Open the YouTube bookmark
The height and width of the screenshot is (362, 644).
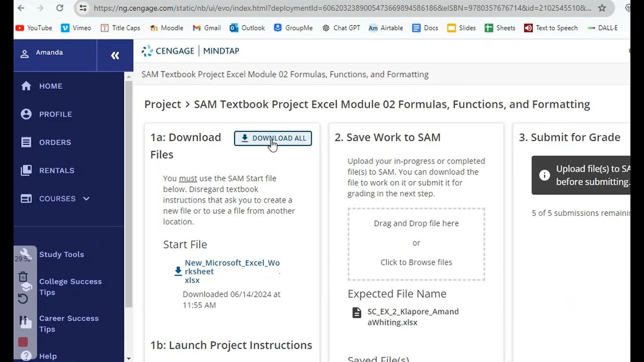(x=34, y=28)
